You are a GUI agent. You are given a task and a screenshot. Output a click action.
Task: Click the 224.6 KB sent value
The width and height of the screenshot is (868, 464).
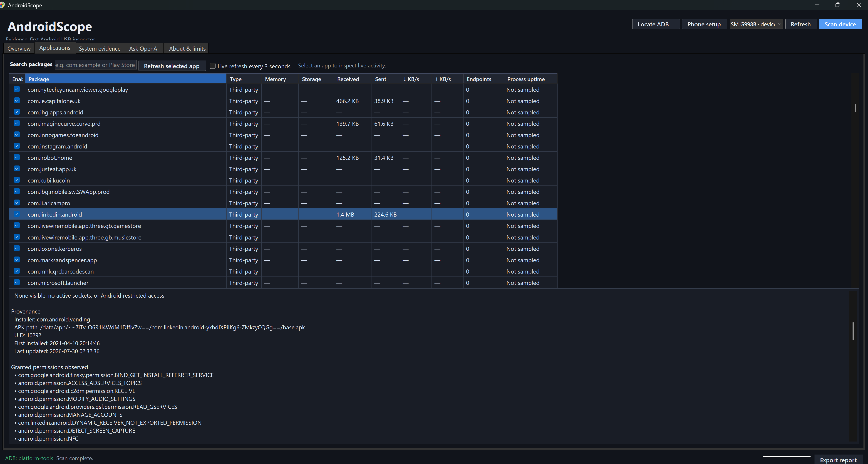coord(385,214)
